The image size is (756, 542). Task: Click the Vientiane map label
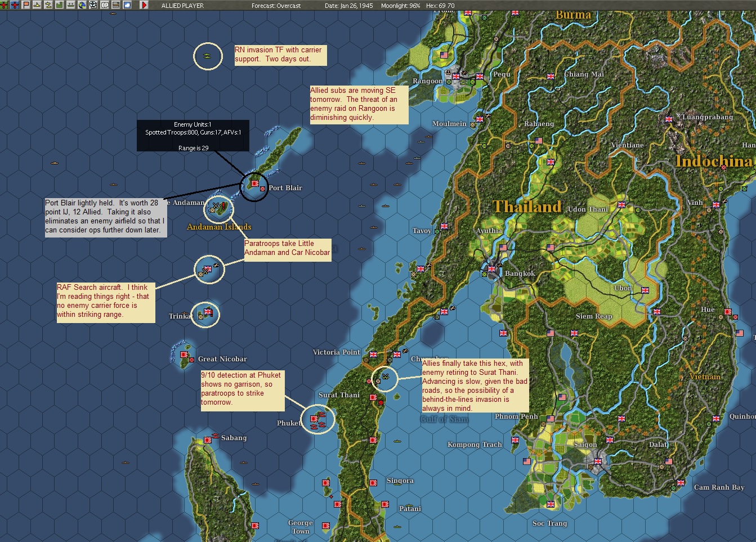click(x=627, y=145)
